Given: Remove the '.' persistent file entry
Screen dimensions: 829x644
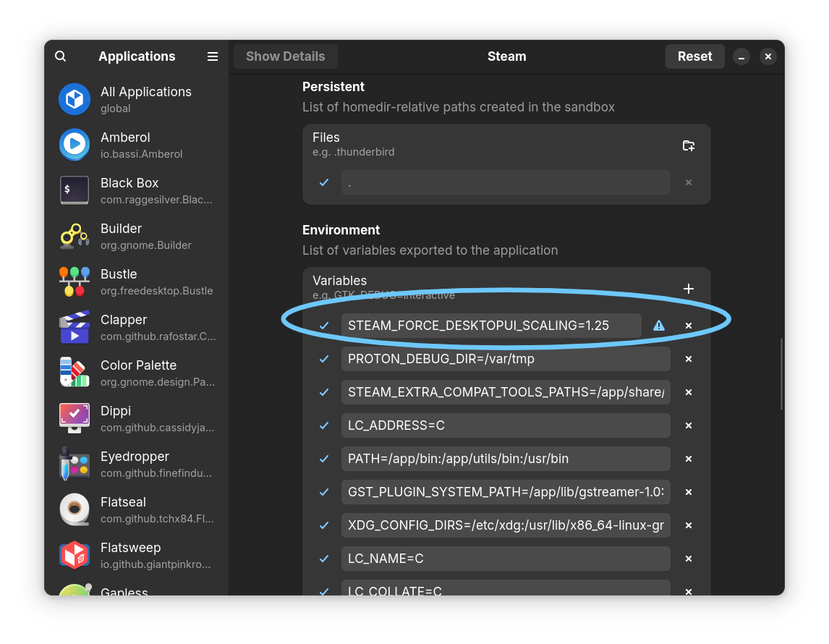Looking at the screenshot, I should 689,182.
